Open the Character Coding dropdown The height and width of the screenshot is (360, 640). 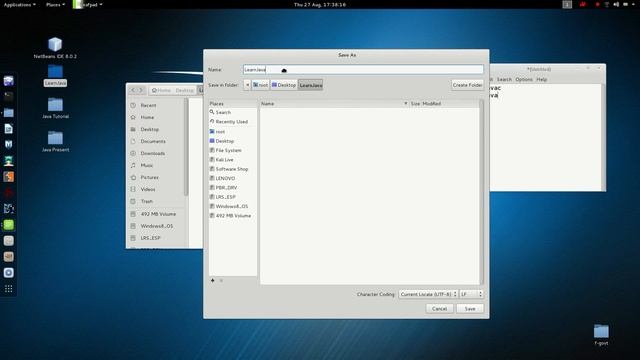tap(428, 294)
